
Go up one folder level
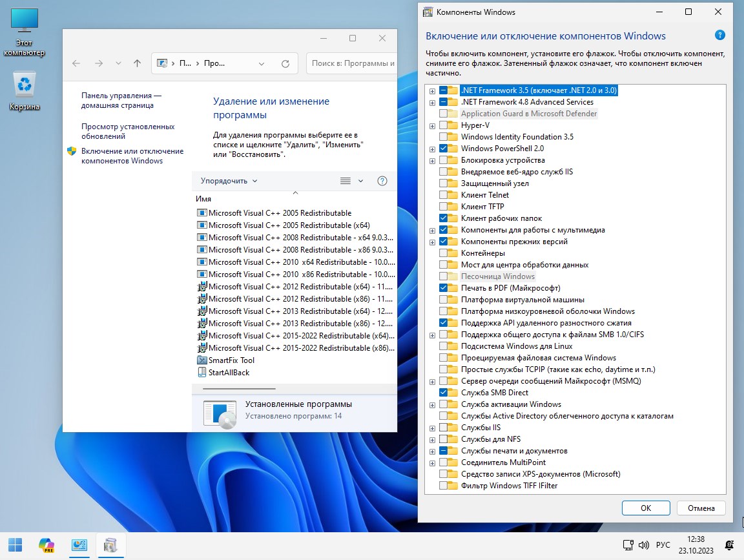[x=137, y=63]
